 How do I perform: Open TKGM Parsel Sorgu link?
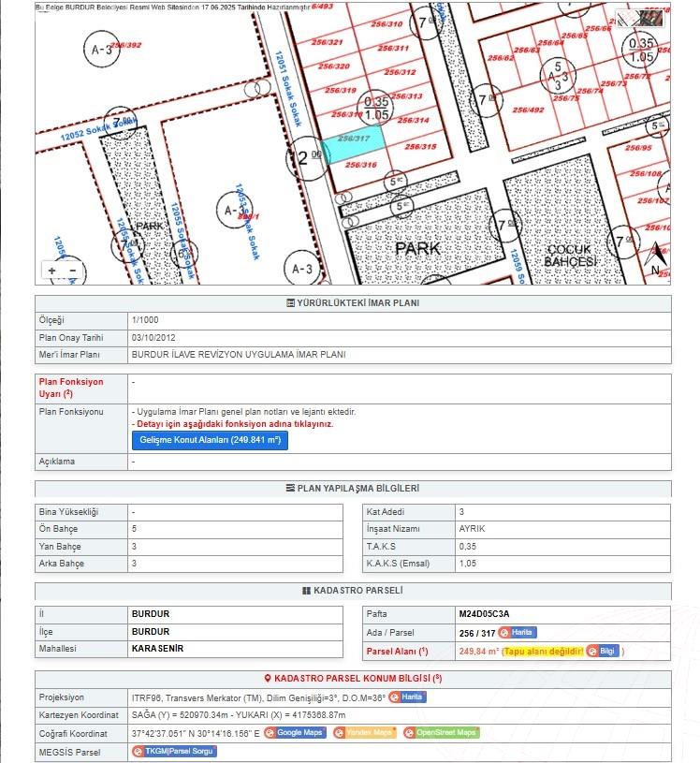click(174, 751)
